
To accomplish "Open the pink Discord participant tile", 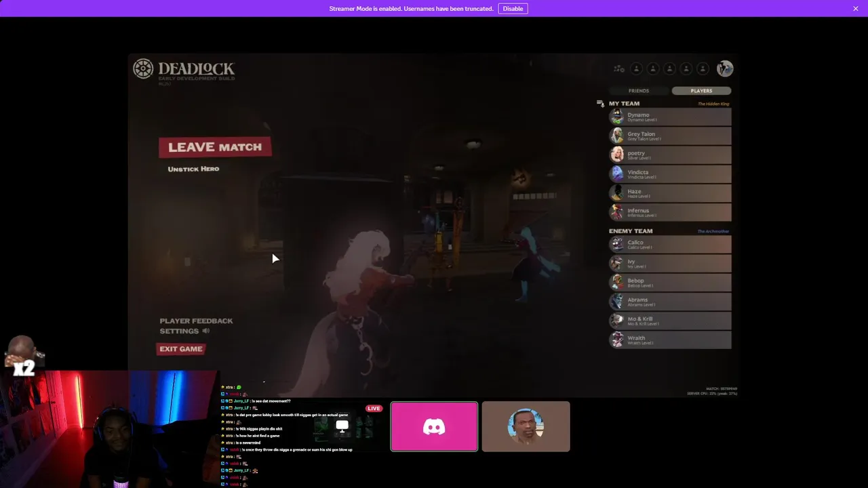I will [x=434, y=426].
